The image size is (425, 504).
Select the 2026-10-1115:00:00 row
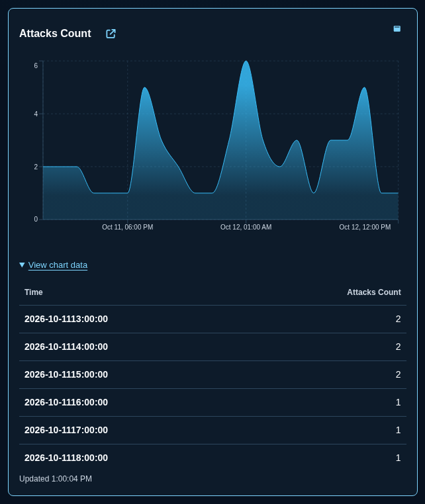click(212, 374)
